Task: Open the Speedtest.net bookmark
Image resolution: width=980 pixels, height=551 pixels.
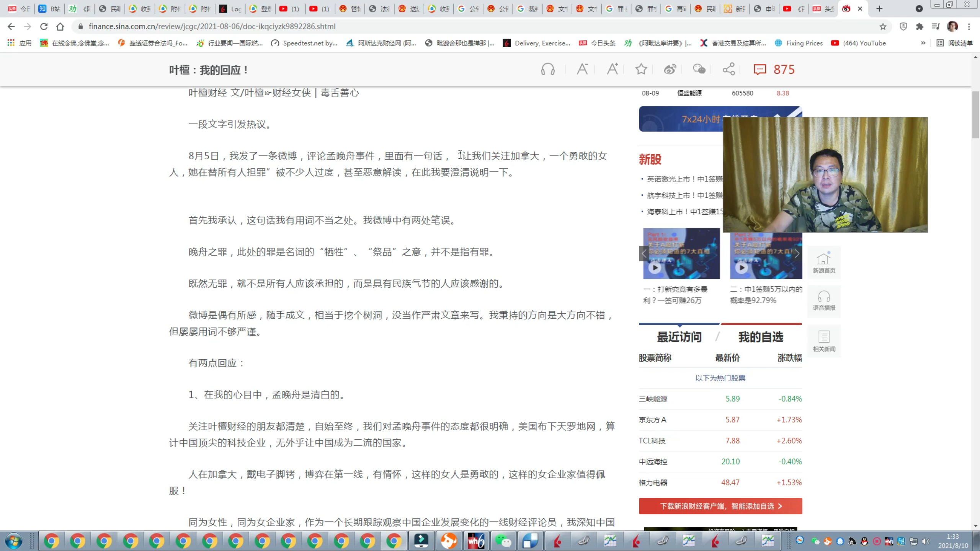Action: pyautogui.click(x=304, y=43)
